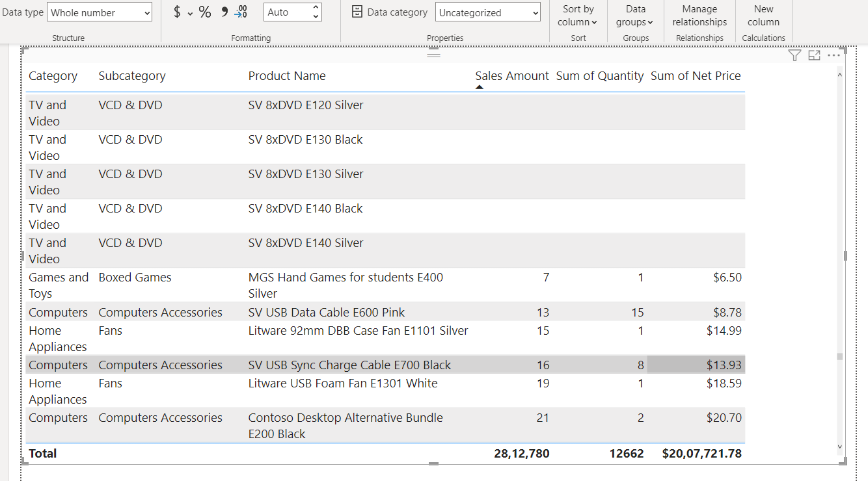
Task: Select the MGS Hand Games for students cell
Action: click(346, 285)
